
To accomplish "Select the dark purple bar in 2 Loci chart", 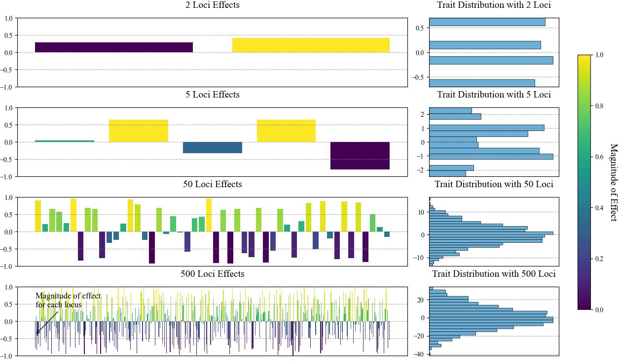I will [x=114, y=47].
